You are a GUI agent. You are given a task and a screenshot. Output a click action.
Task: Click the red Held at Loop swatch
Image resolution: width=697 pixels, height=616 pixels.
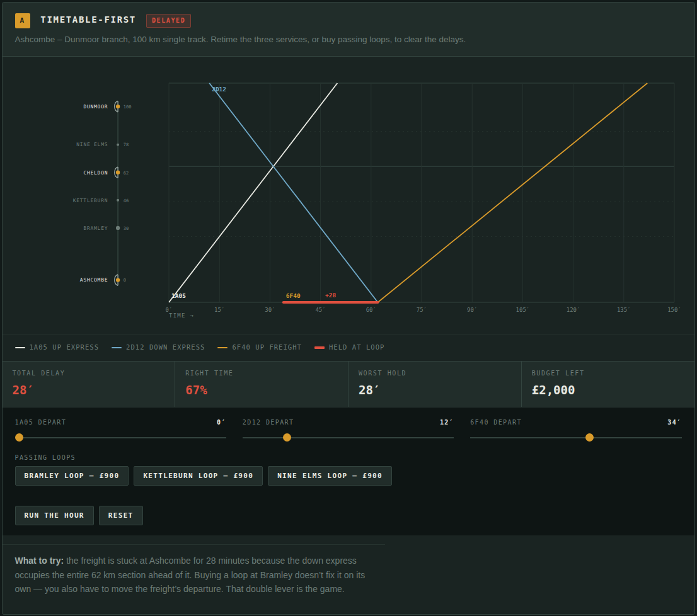pyautogui.click(x=319, y=347)
